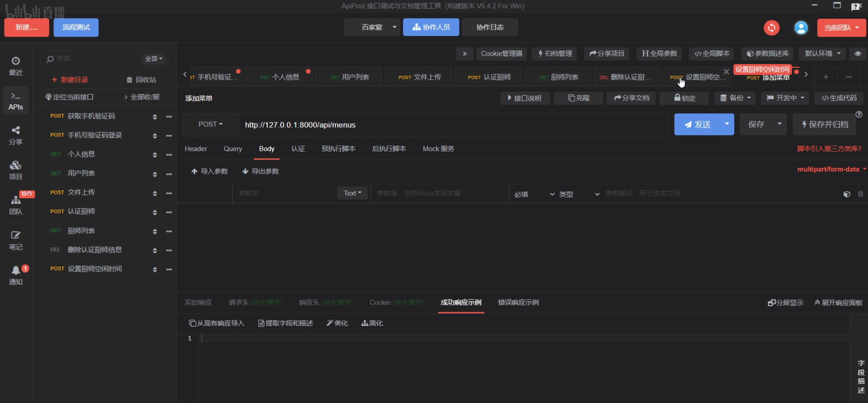Click the 回收站 recycle bin
The height and width of the screenshot is (403, 868).
141,80
